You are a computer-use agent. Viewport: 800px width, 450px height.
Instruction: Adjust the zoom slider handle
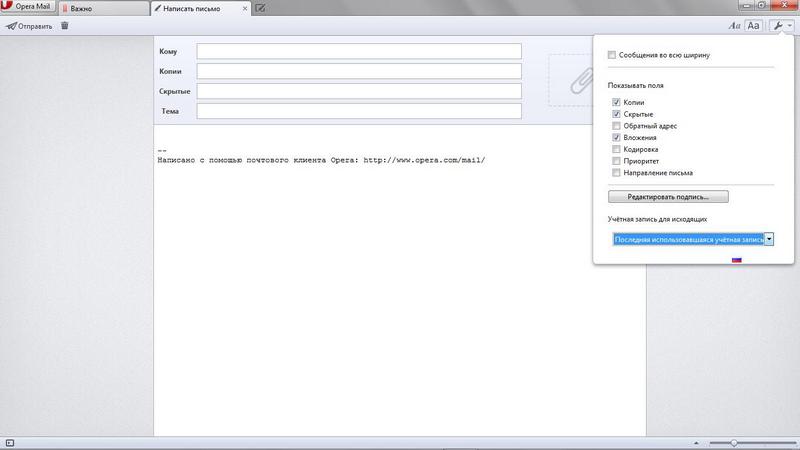tap(734, 443)
